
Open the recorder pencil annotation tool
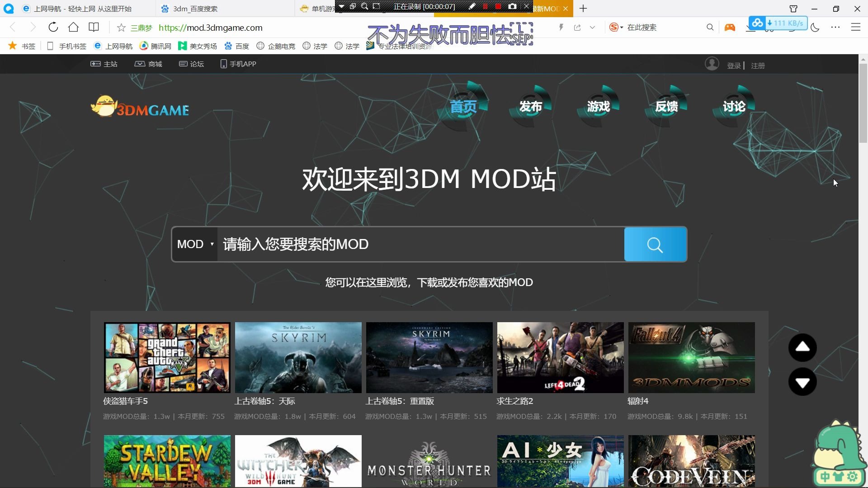[472, 6]
